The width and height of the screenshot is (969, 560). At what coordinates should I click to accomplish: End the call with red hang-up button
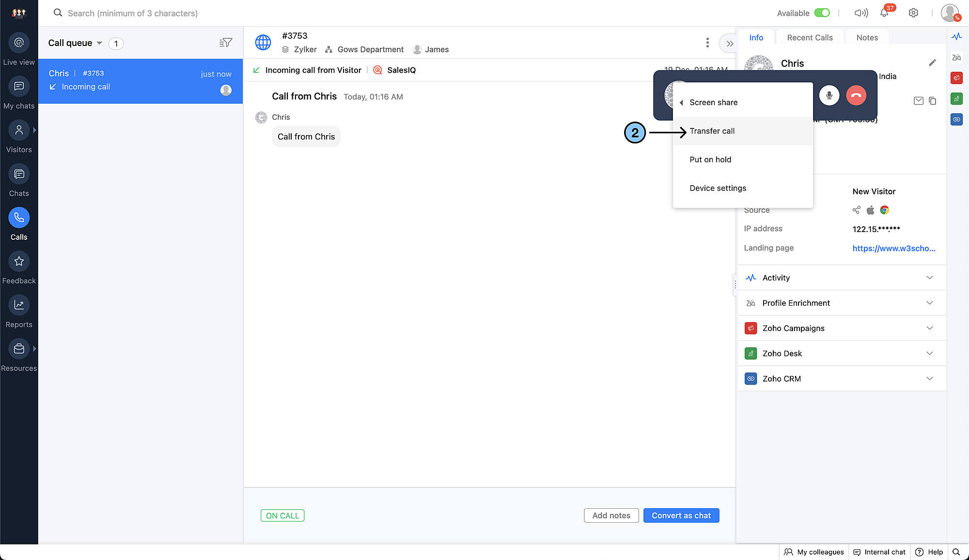pos(856,95)
